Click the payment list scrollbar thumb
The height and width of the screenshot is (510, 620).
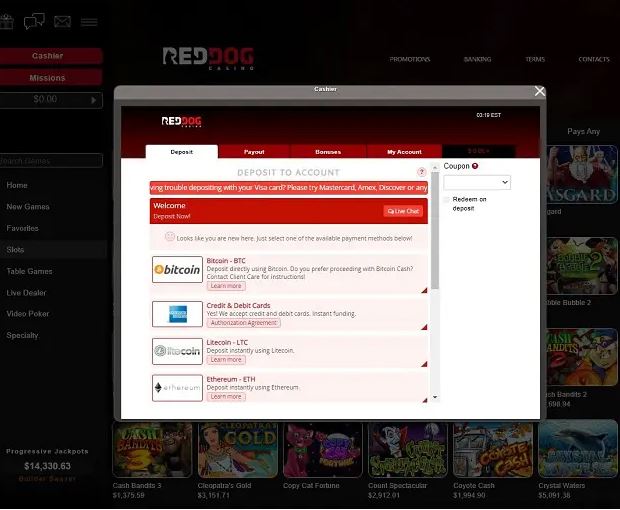click(435, 230)
